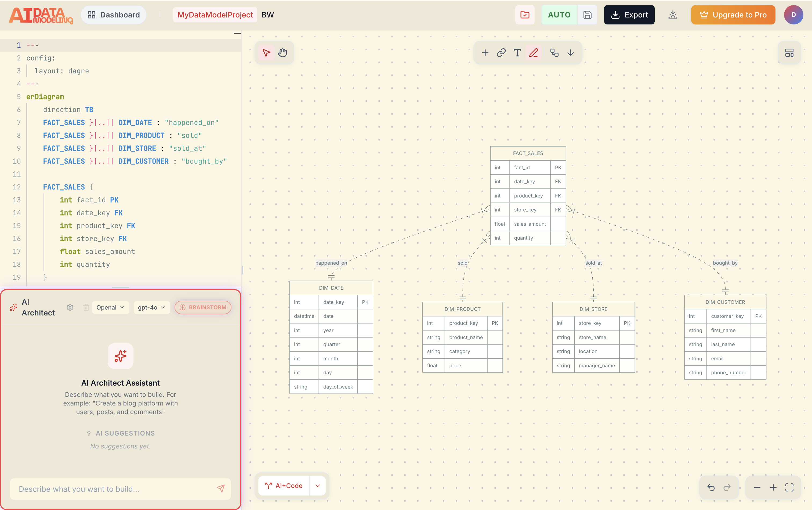Click the send paper plane icon

point(221,489)
